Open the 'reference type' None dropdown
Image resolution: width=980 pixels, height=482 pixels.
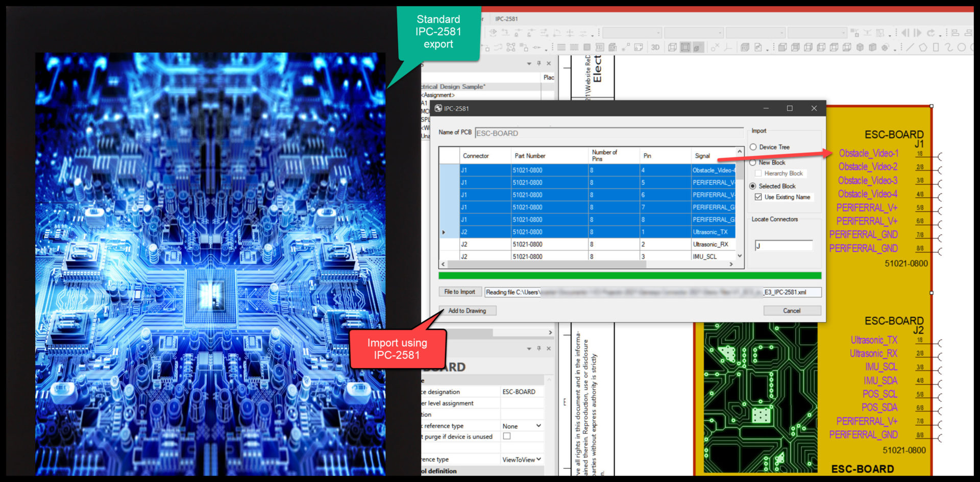pos(522,425)
